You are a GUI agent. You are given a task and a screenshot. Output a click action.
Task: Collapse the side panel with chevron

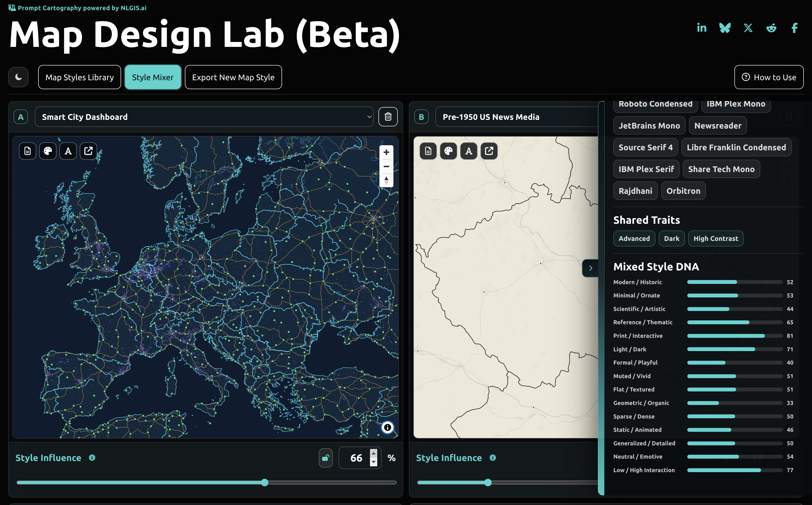(590, 268)
